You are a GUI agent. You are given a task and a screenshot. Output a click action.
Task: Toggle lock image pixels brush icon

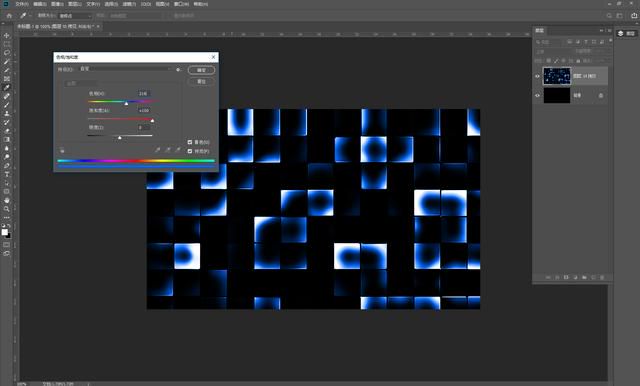(x=556, y=61)
